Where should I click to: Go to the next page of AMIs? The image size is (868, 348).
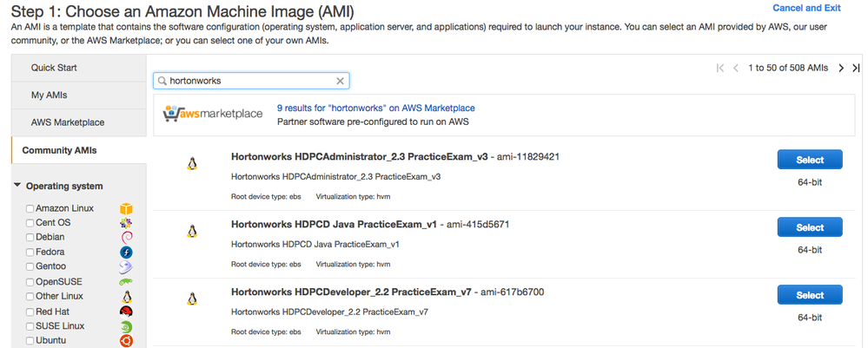tap(841, 68)
